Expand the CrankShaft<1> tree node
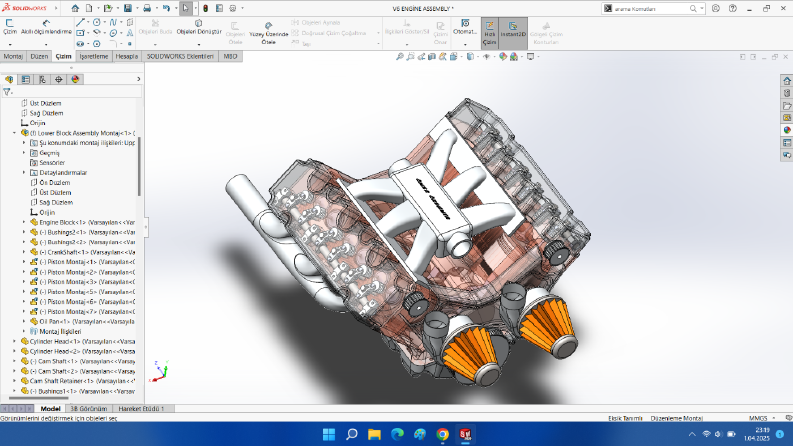 [x=24, y=252]
